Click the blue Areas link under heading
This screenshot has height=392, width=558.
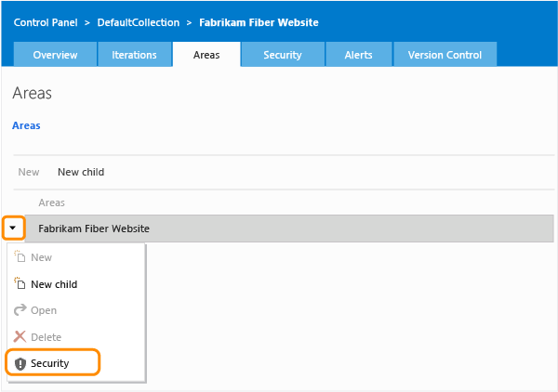tap(26, 125)
